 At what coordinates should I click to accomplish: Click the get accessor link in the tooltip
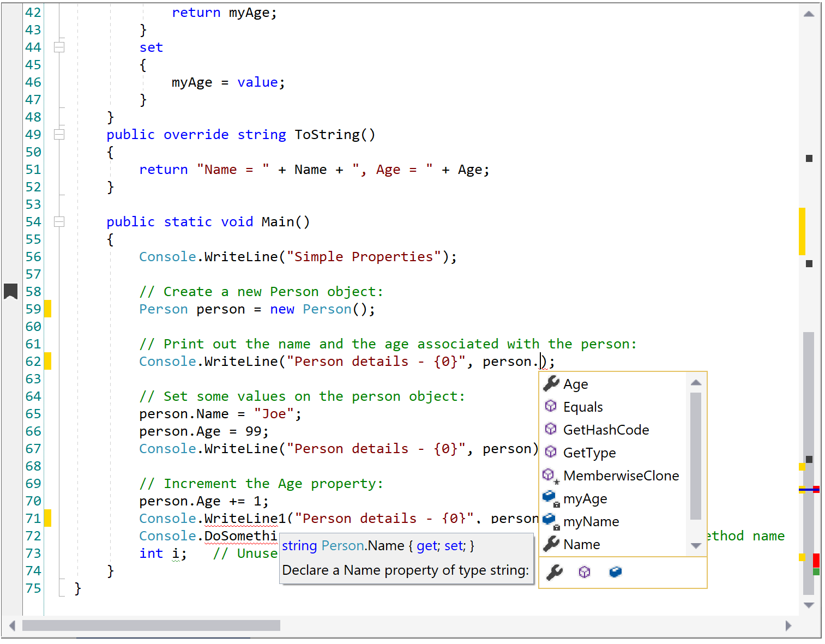pos(427,545)
